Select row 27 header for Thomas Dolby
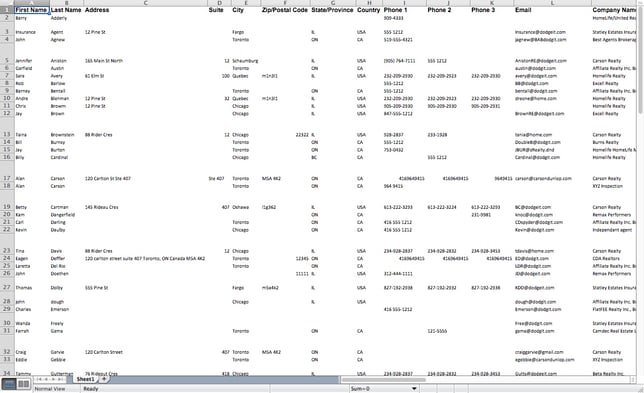This screenshot has height=393, width=644. [7, 287]
